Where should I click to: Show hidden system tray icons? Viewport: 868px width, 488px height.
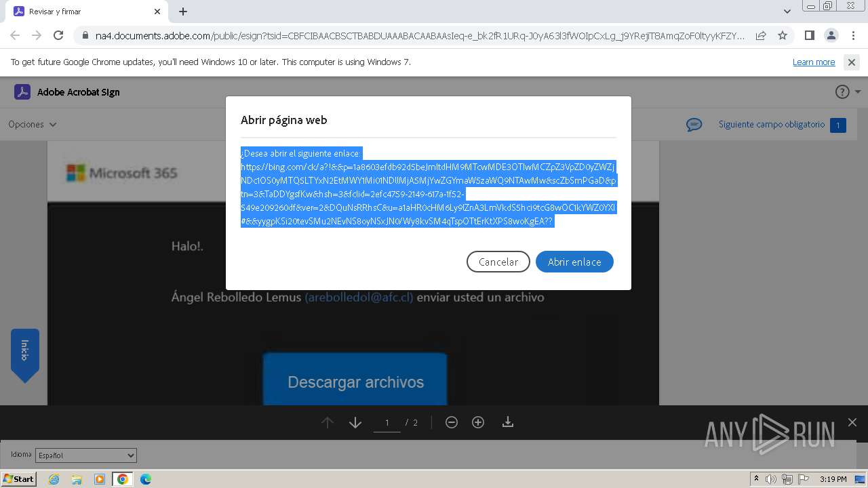click(x=757, y=479)
